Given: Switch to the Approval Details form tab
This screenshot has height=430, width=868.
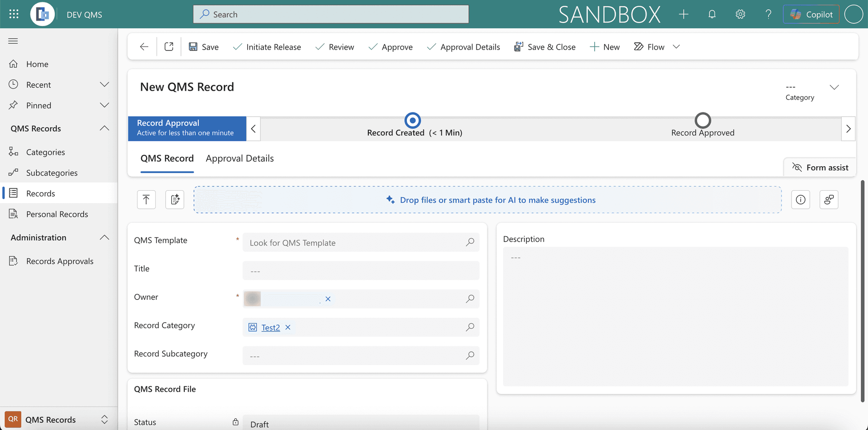Looking at the screenshot, I should point(240,159).
